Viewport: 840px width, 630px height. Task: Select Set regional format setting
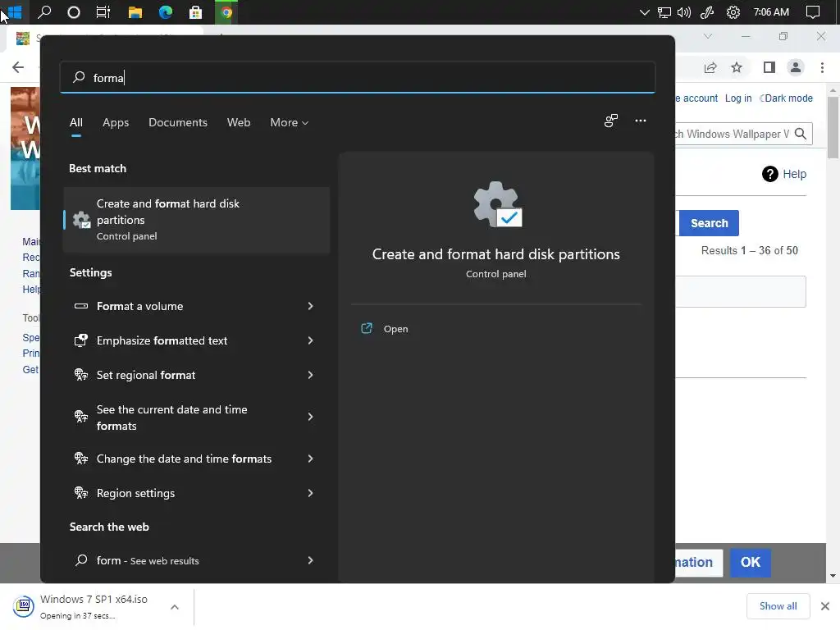tap(146, 375)
